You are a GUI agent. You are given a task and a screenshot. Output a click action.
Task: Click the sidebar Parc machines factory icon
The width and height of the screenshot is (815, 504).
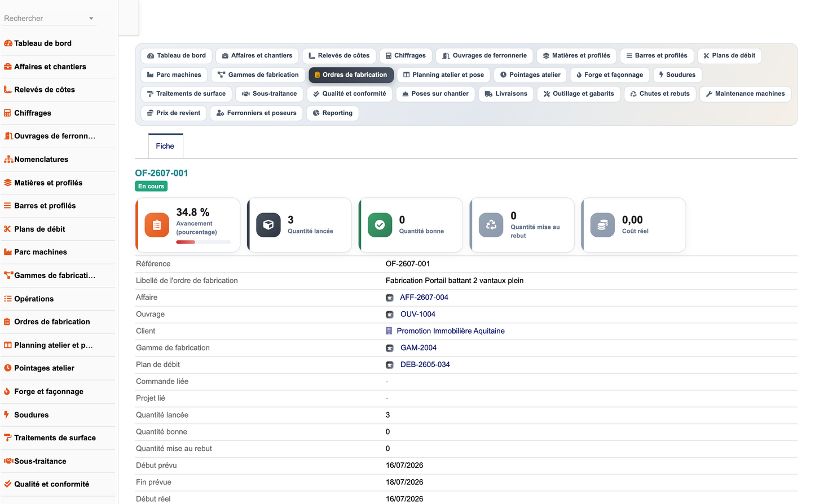8,252
